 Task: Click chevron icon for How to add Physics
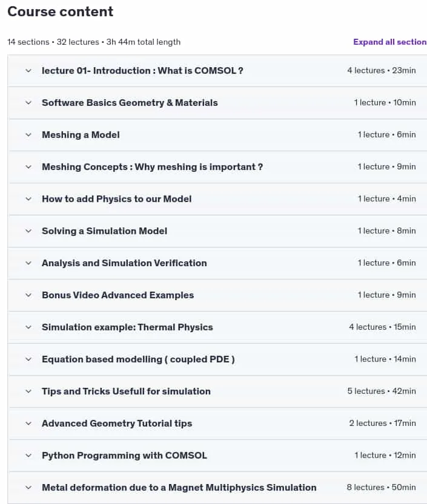click(x=28, y=199)
